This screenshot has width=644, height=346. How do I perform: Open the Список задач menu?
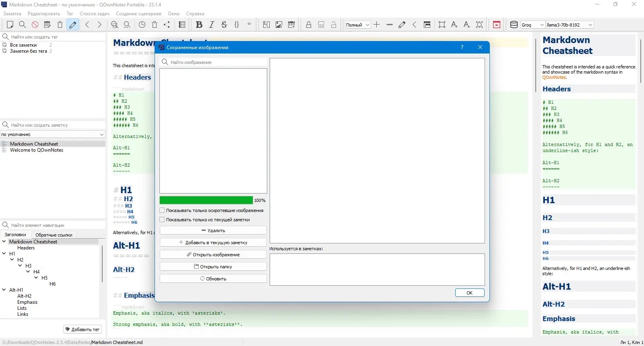tap(95, 14)
